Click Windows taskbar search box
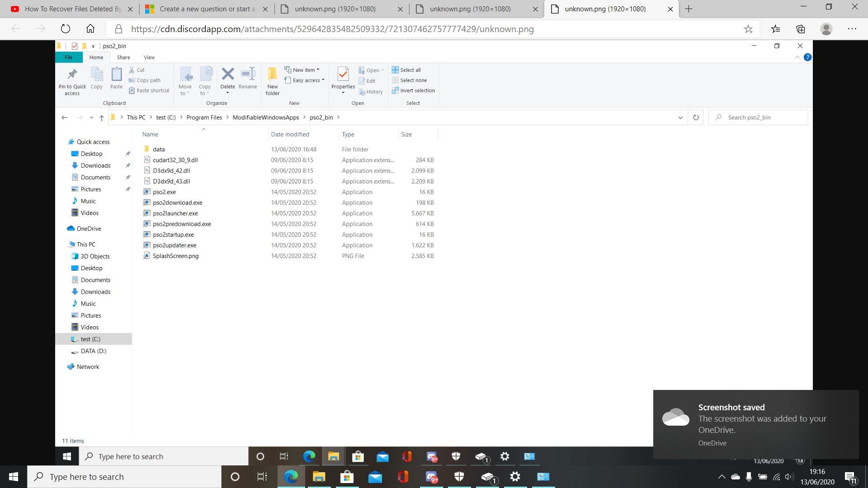Screen dimensions: 868x488 click(x=124, y=477)
